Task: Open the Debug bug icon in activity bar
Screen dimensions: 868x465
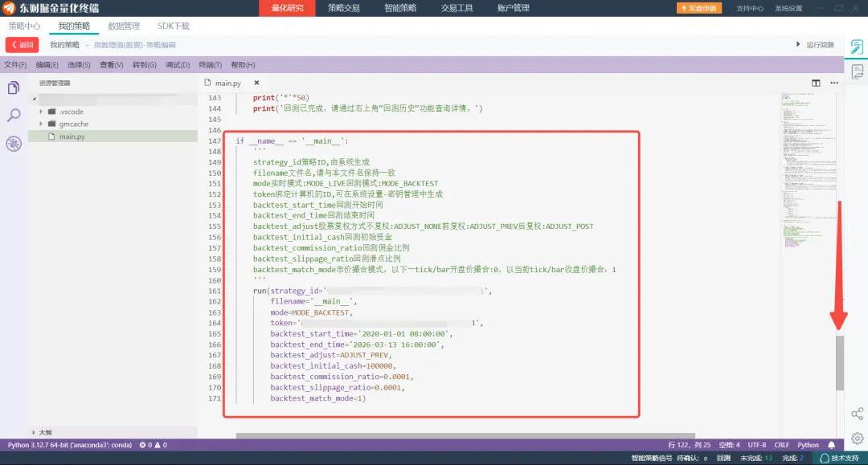Action: 14,144
